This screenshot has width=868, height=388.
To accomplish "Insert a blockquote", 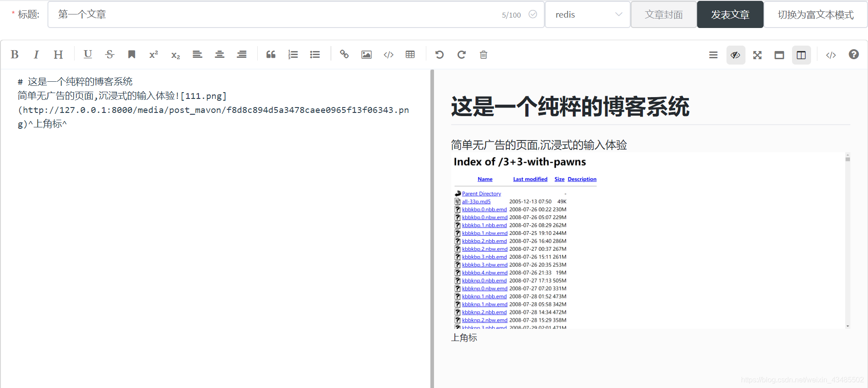I will [x=271, y=55].
